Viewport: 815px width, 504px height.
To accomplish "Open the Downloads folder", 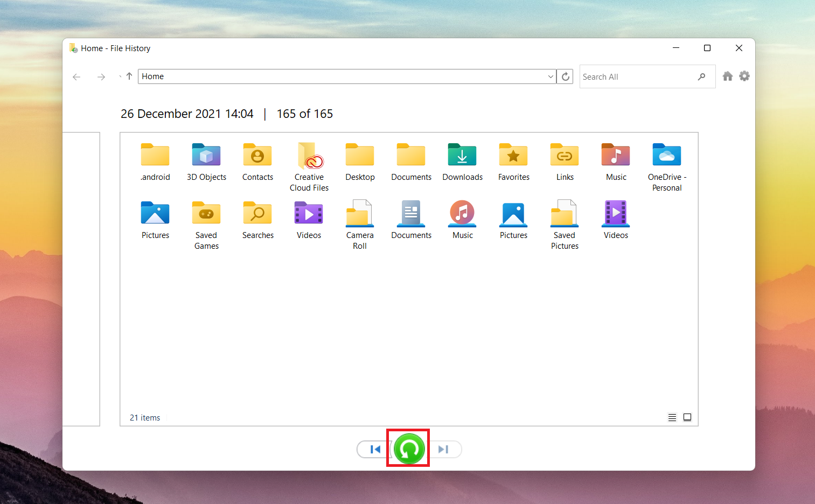I will pyautogui.click(x=462, y=155).
